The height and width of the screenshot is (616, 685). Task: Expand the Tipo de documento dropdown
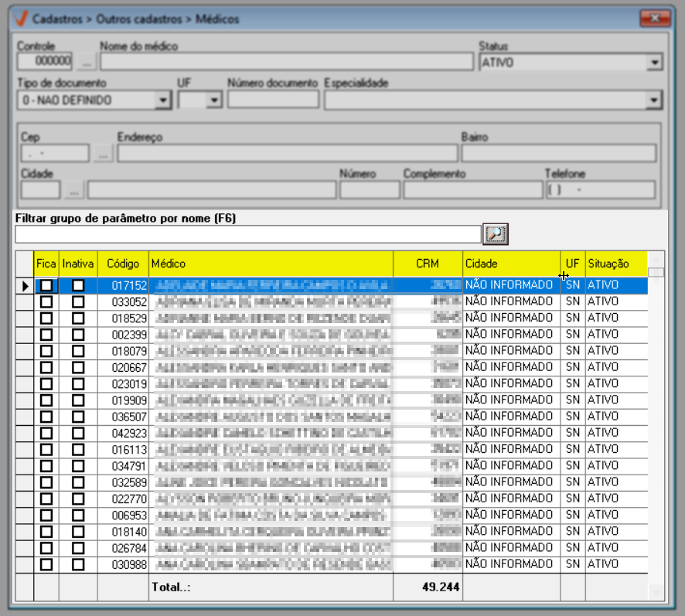click(162, 100)
